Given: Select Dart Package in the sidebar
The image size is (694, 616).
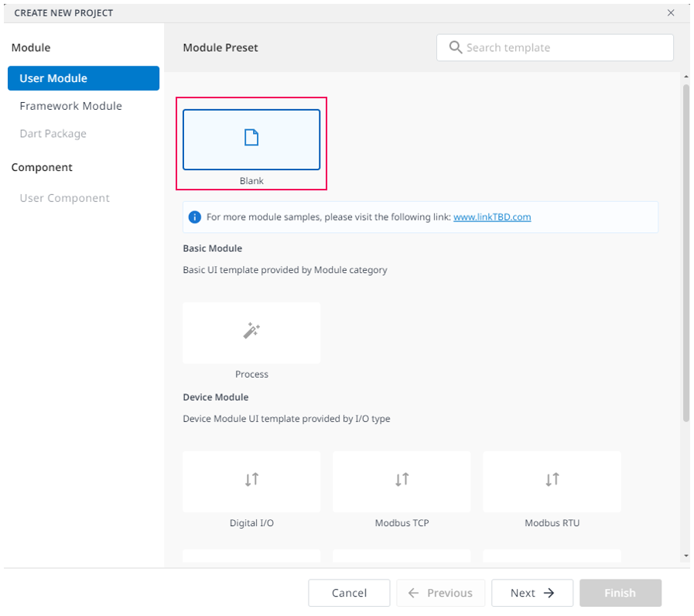Looking at the screenshot, I should pos(53,134).
